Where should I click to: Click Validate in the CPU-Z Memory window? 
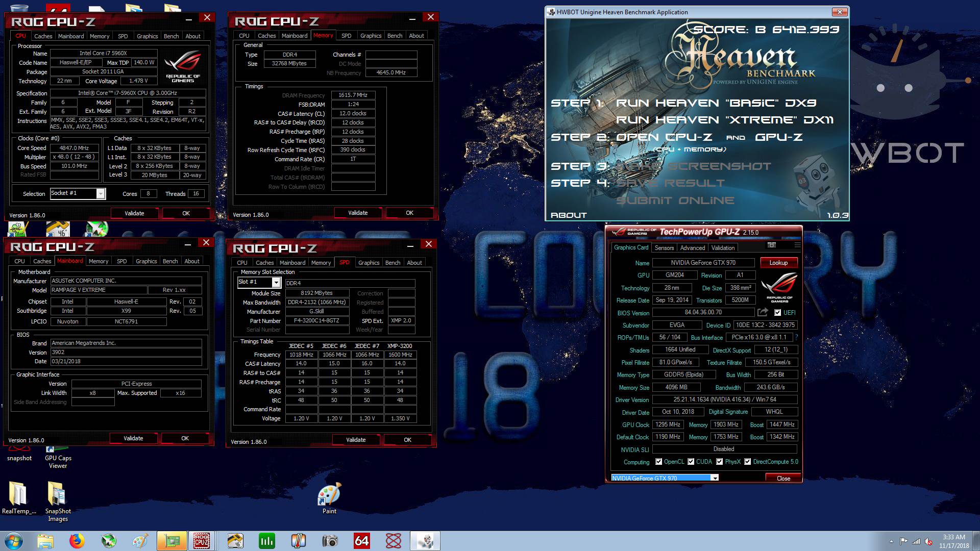[x=358, y=213]
